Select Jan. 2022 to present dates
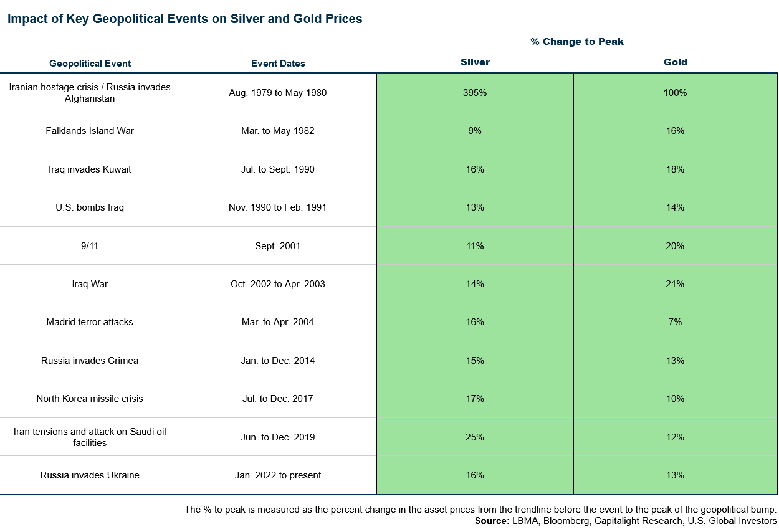Image resolution: width=779 pixels, height=532 pixels. point(278,475)
